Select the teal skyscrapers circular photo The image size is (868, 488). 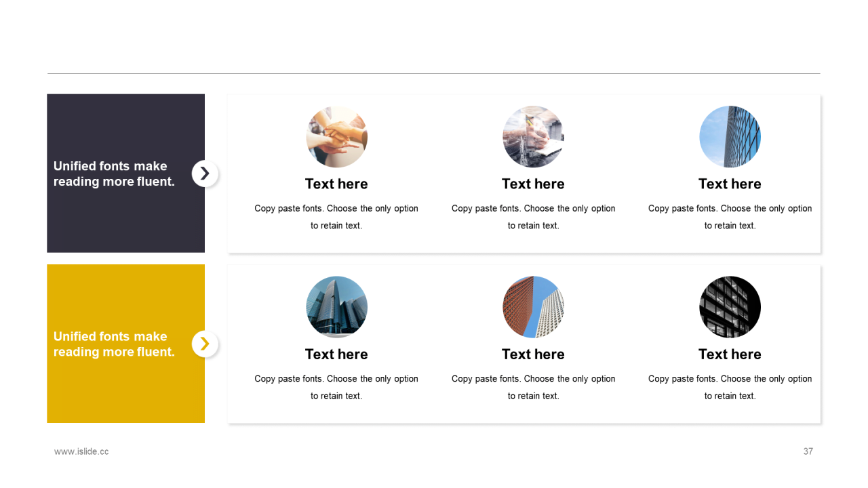337,307
